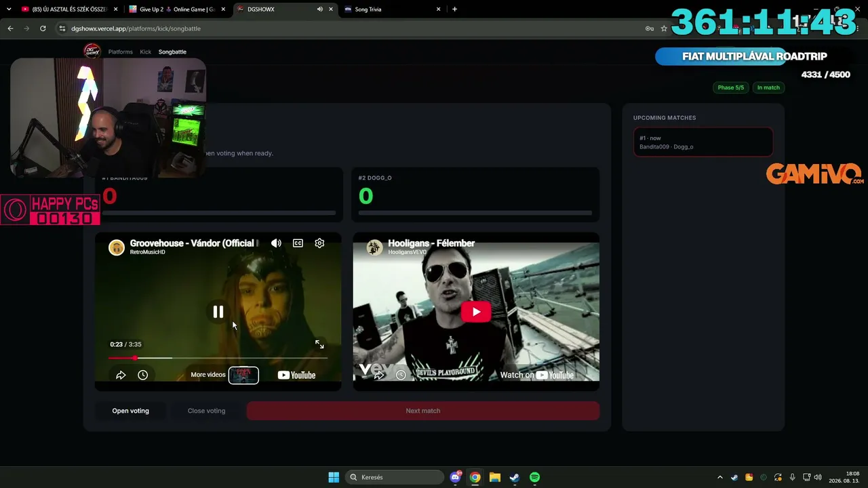Open the Groovehouse - Vándor video title
The image size is (868, 488).
[x=195, y=243]
